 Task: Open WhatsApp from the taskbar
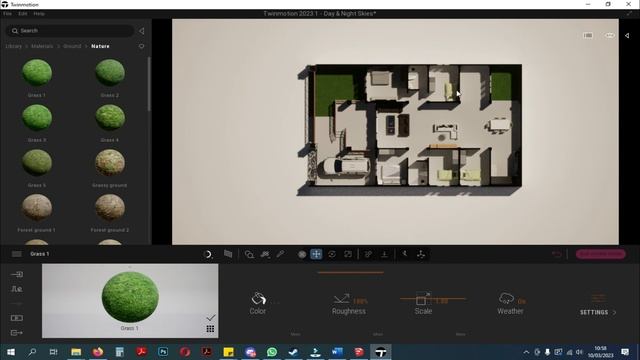(272, 352)
